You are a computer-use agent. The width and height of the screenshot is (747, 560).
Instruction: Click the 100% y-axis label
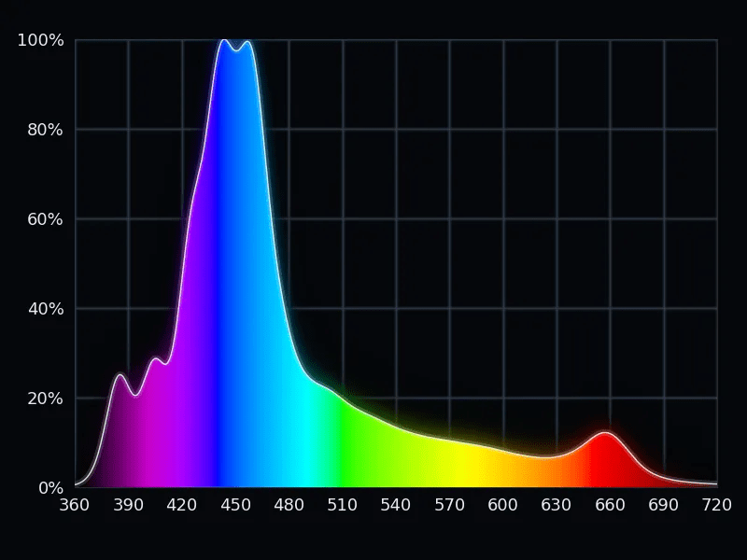[x=40, y=40]
